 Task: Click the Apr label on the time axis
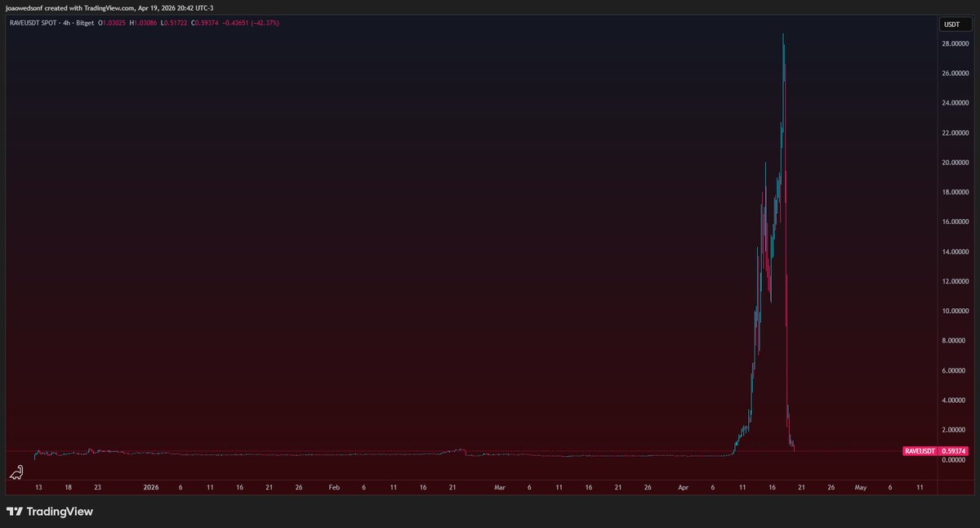683,486
